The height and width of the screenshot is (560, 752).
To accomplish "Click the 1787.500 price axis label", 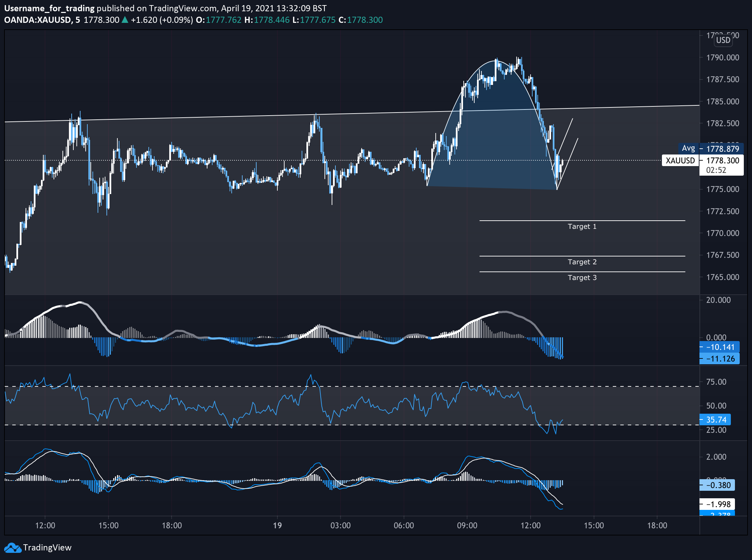I will [723, 79].
